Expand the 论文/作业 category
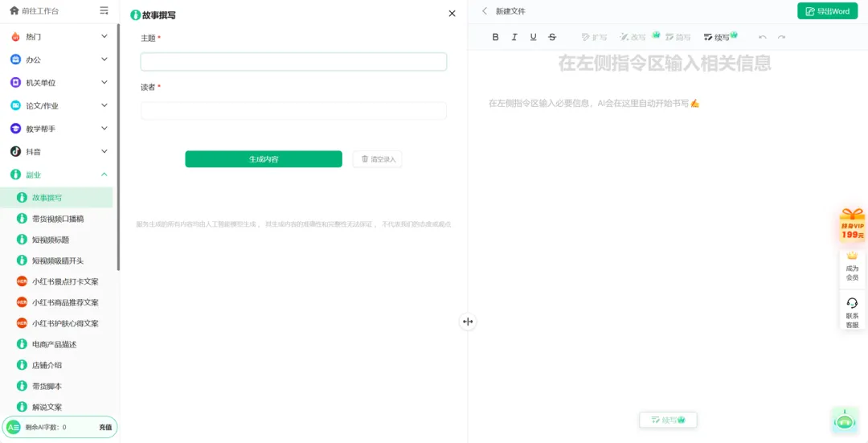 (104, 105)
